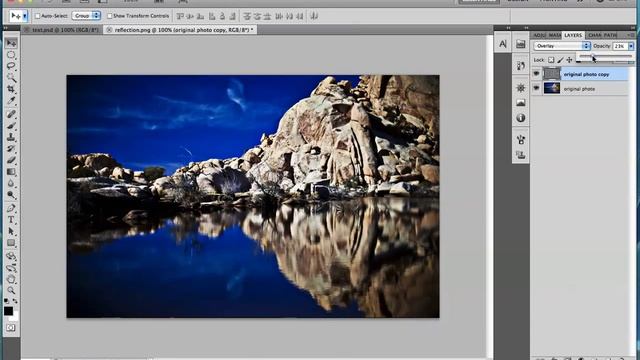Select the Path Selection arrow tool
The image size is (640, 360).
pos(11,231)
